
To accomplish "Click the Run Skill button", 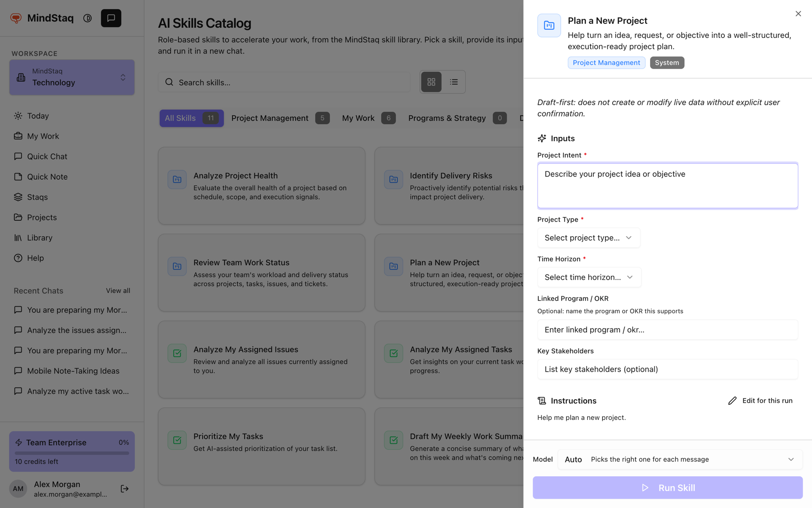I will click(x=668, y=488).
